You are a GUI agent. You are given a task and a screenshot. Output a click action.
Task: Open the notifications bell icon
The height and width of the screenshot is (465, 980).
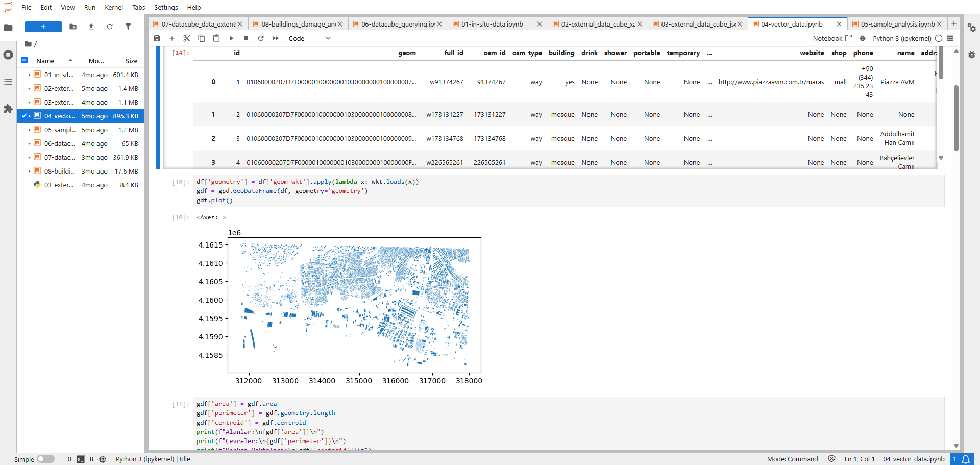click(x=966, y=459)
